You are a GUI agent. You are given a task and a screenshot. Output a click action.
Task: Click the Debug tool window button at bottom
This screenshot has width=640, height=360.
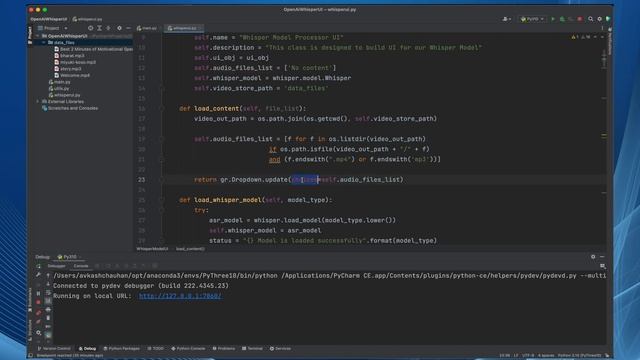[x=87, y=349]
